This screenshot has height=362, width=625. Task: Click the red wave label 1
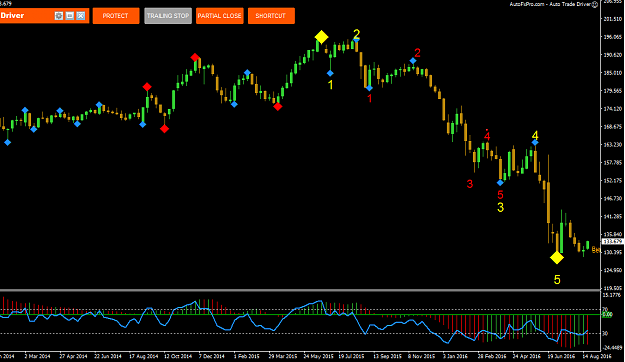pyautogui.click(x=369, y=98)
